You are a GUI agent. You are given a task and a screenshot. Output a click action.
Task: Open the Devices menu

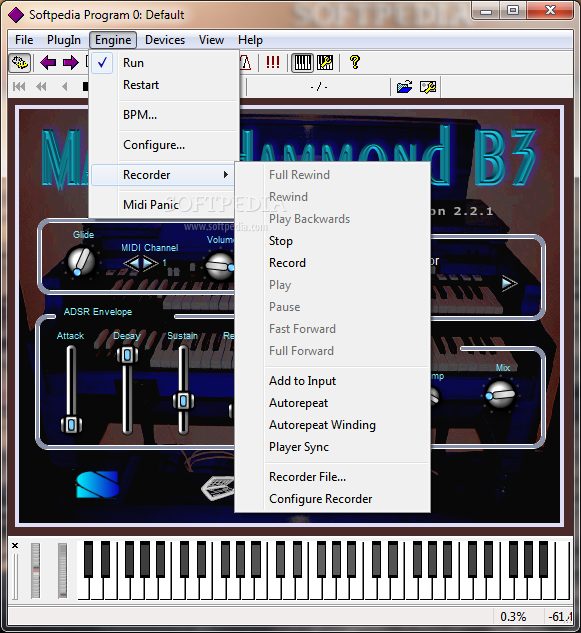coord(165,40)
